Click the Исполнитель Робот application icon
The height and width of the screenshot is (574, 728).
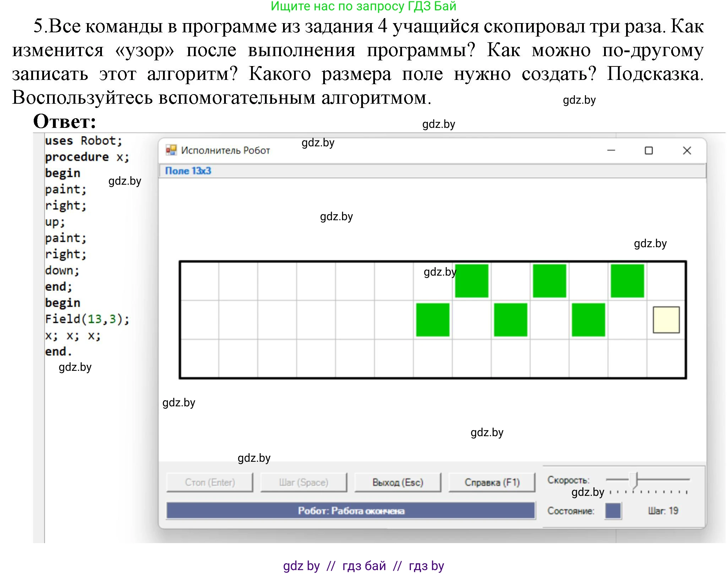point(171,150)
